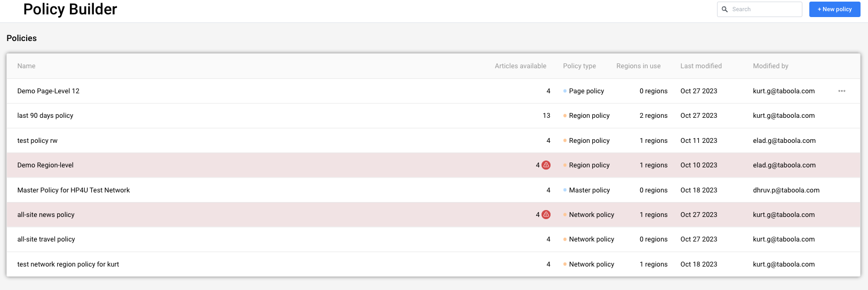Viewport: 868px width, 290px height.
Task: Click the Policy type column header
Action: pos(579,66)
